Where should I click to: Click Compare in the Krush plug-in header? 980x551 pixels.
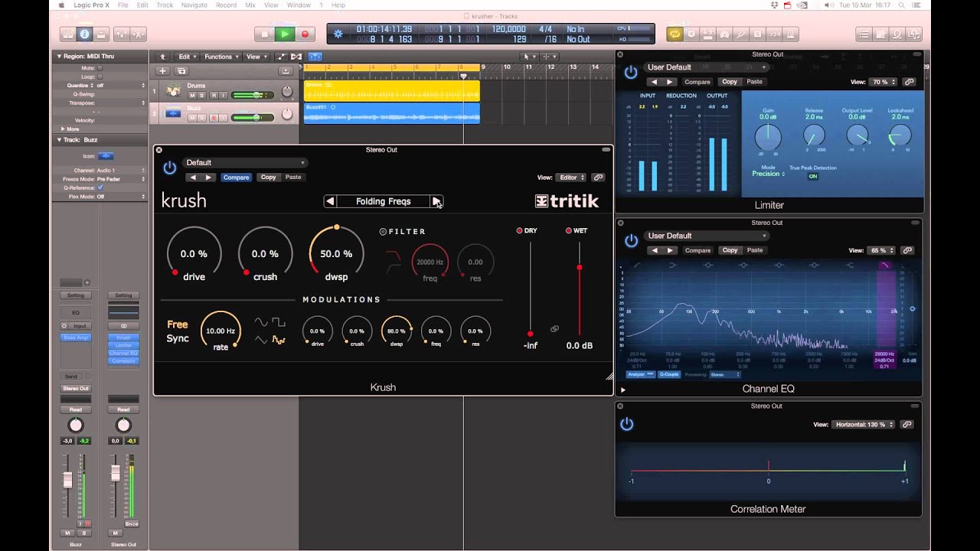236,178
